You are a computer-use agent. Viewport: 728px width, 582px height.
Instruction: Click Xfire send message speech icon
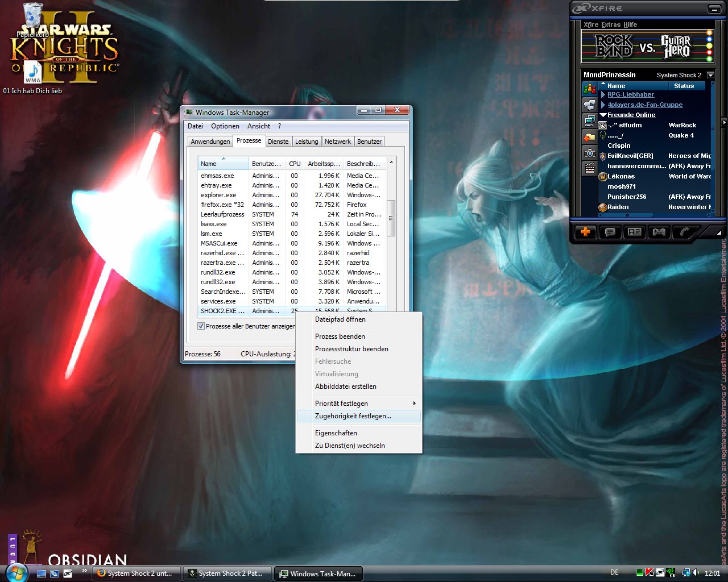click(x=610, y=232)
